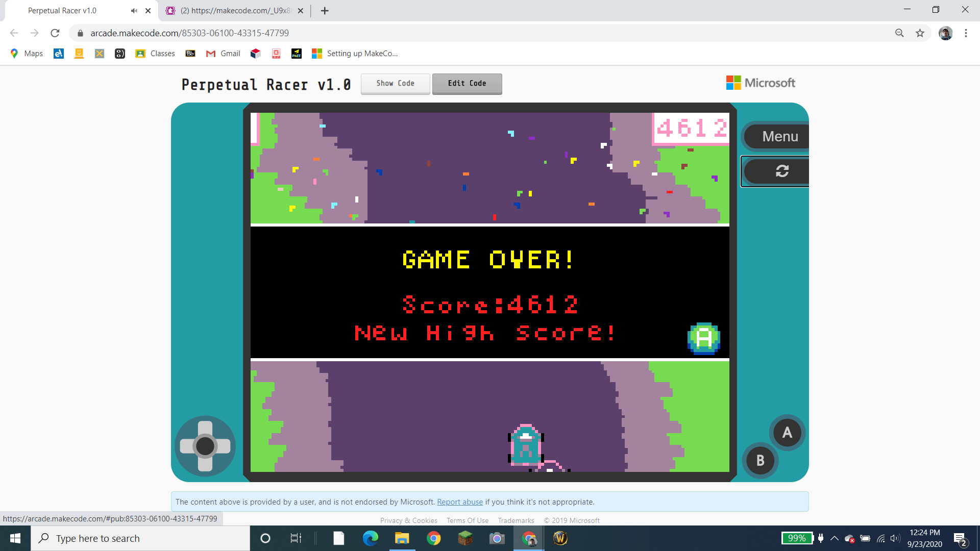Go back in browser history
The image size is (980, 551).
pyautogui.click(x=14, y=33)
